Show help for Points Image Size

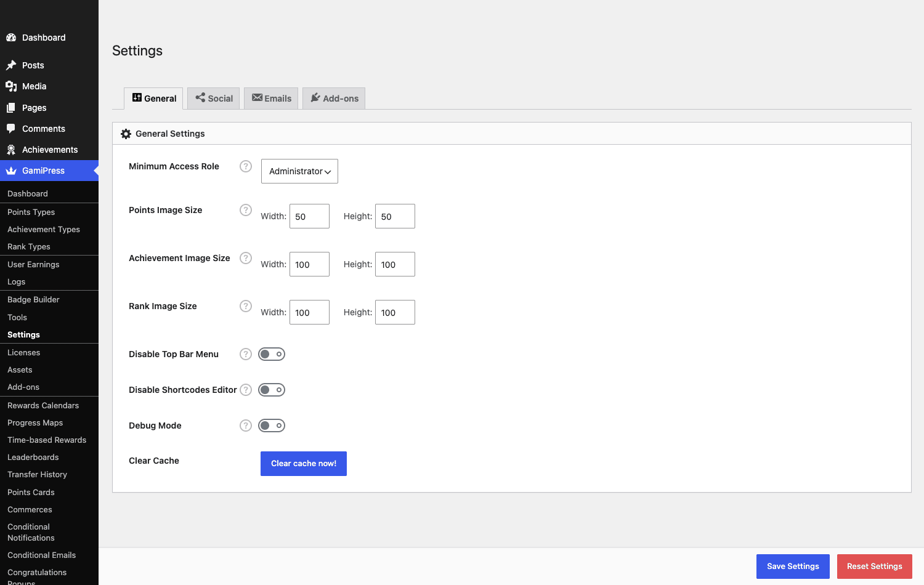pos(246,210)
